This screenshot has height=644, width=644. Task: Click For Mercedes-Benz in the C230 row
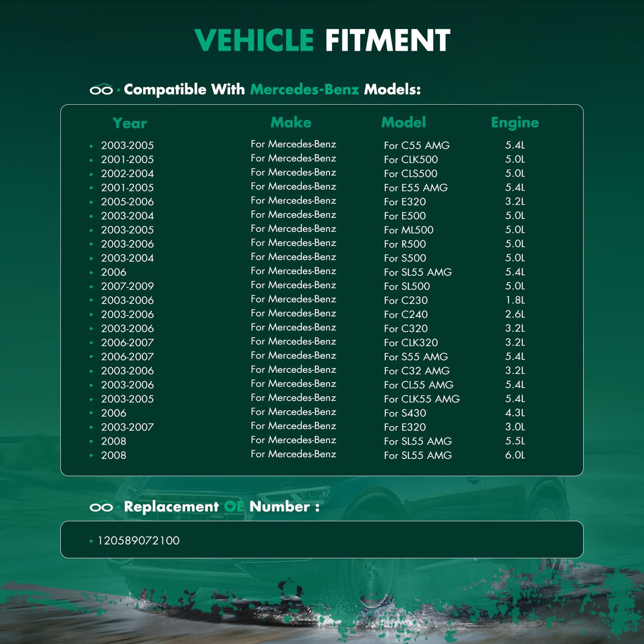[x=294, y=299]
